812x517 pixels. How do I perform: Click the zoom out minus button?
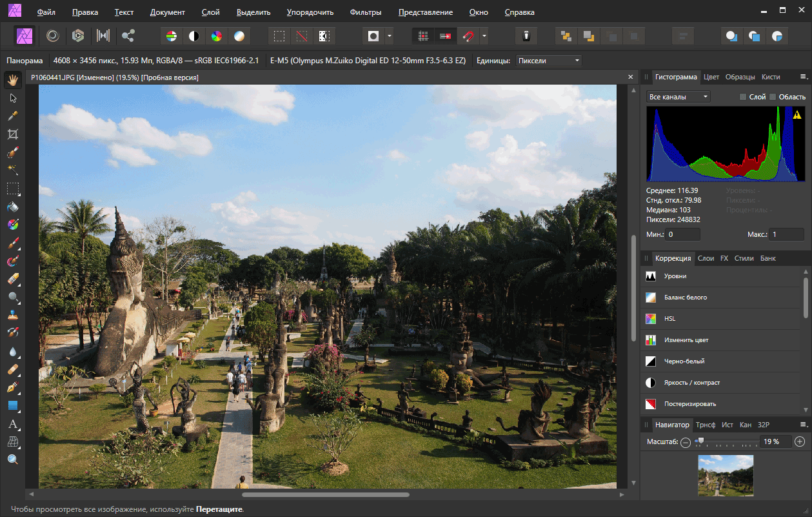pos(685,442)
